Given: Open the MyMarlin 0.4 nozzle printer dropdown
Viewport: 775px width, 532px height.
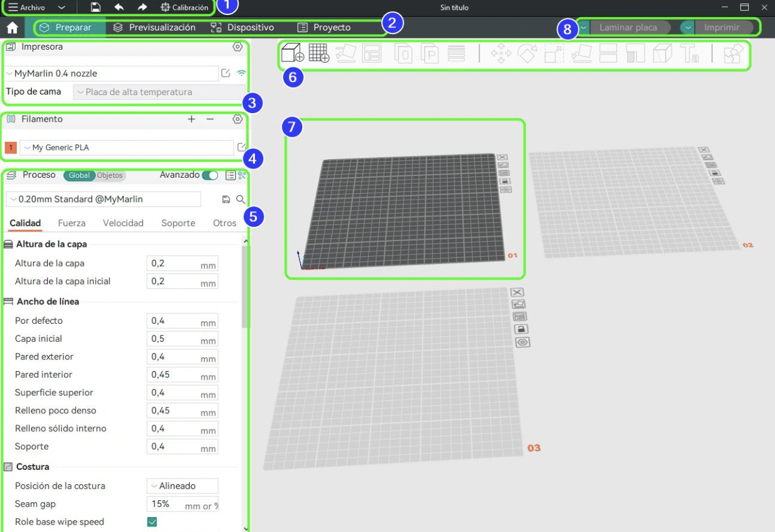Looking at the screenshot, I should click(112, 73).
